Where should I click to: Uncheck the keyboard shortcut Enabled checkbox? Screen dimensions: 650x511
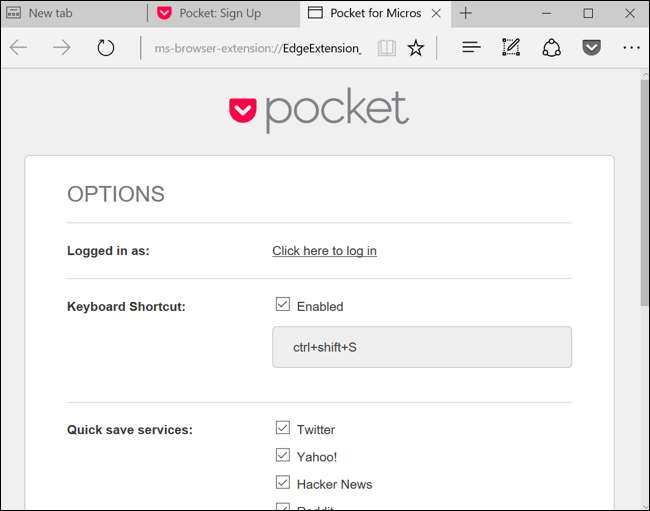(x=283, y=305)
